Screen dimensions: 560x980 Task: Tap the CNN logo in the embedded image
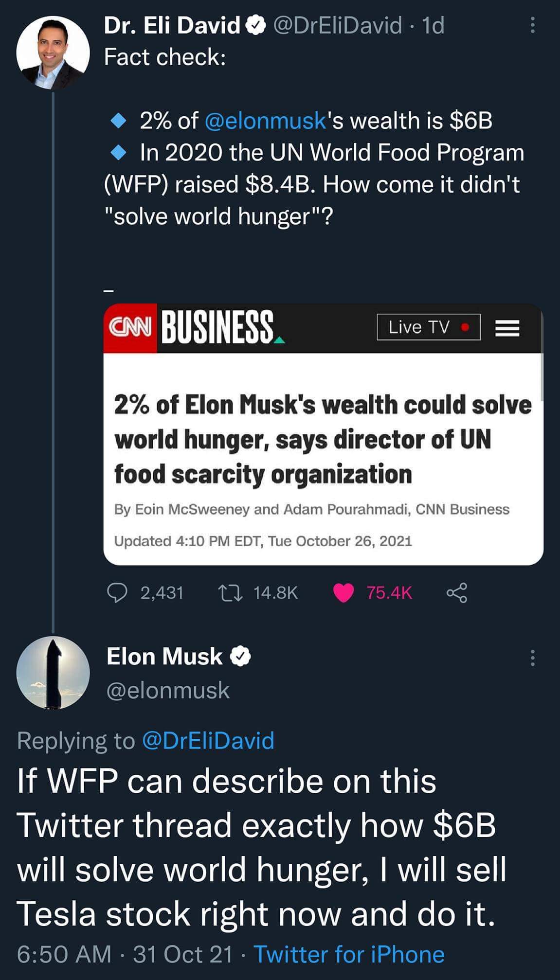[x=130, y=327]
